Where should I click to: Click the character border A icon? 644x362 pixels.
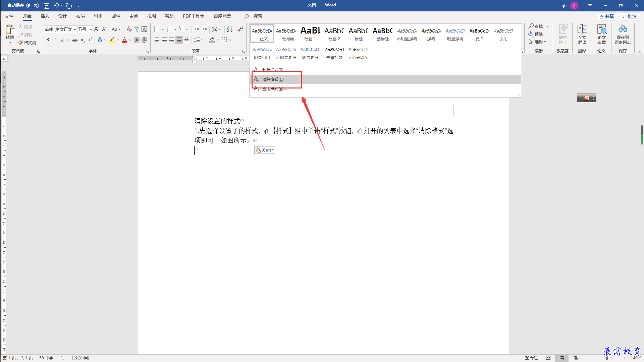tap(144, 29)
